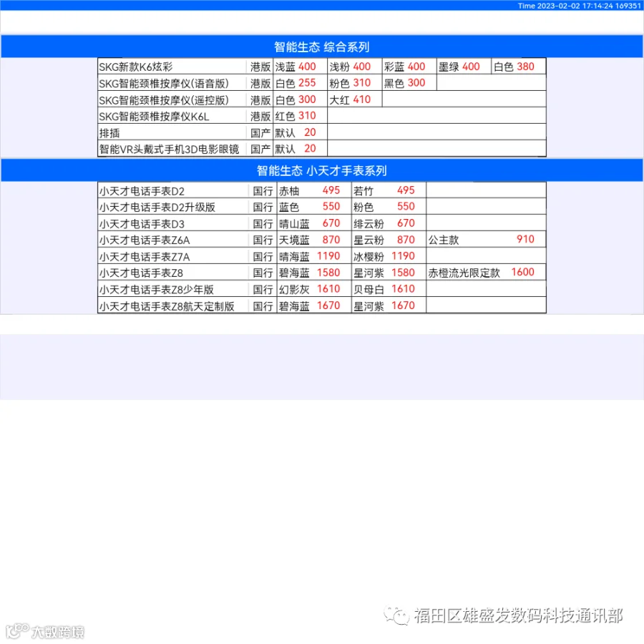
Task: Click 贝母白 1610 price cell
Action: 389,289
